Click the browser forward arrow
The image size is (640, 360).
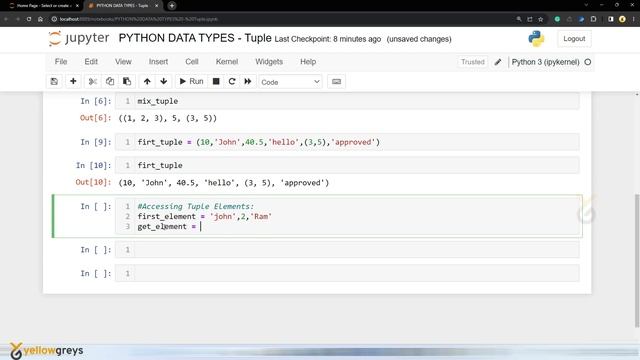[x=18, y=19]
